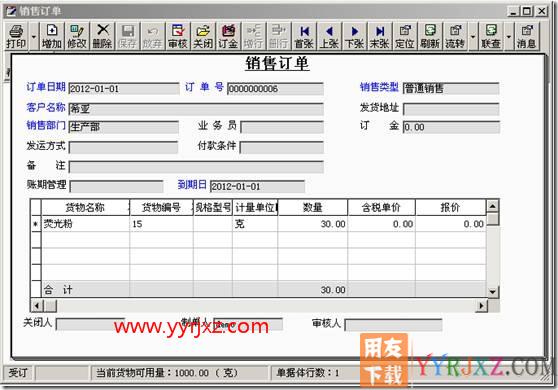Click the 订单日期 field
The width and height of the screenshot is (558, 390).
(x=124, y=89)
